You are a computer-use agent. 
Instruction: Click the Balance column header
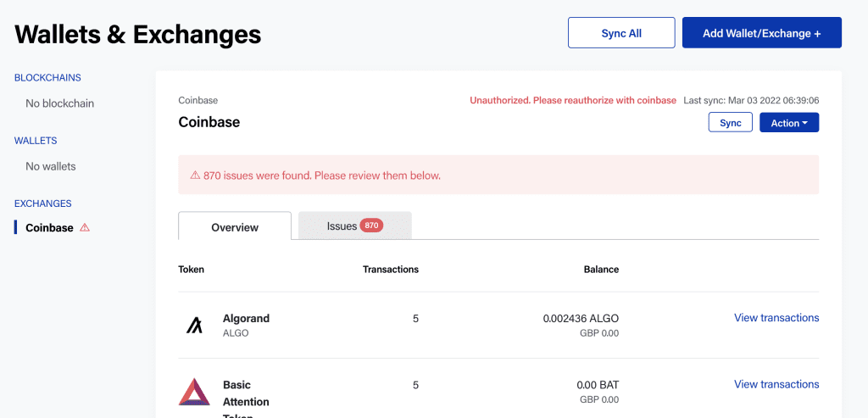[601, 270]
